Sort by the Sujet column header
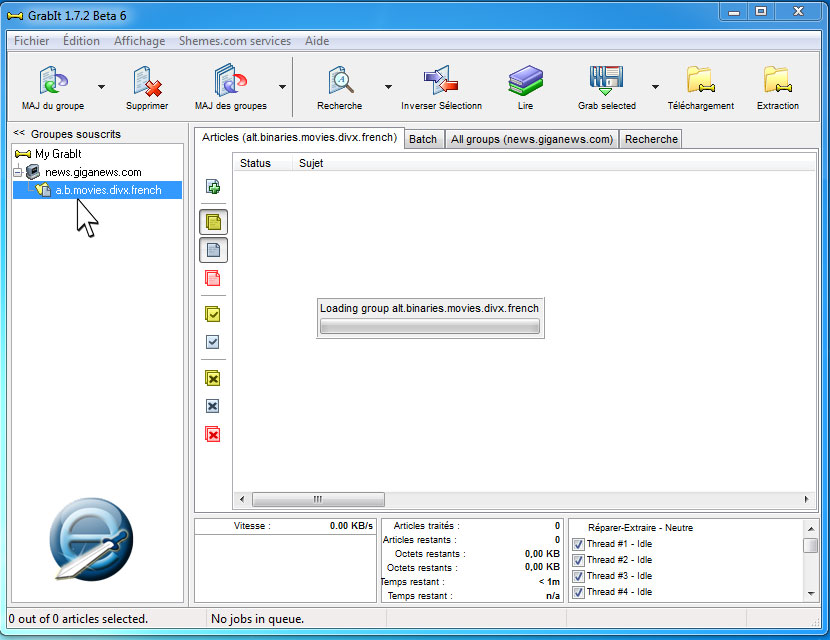The width and height of the screenshot is (830, 640). pyautogui.click(x=554, y=163)
